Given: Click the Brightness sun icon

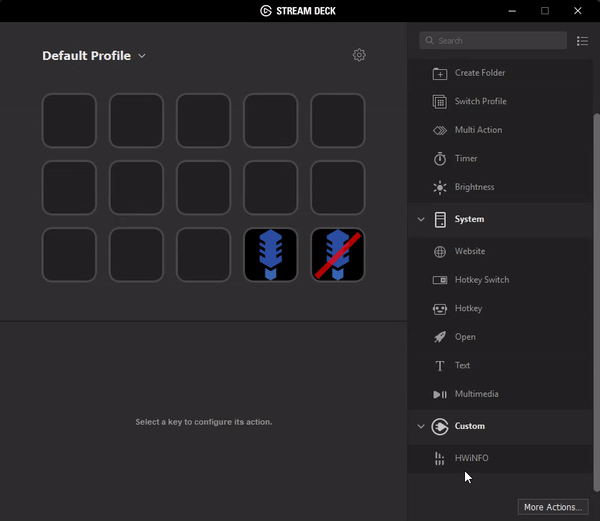Looking at the screenshot, I should (x=440, y=187).
